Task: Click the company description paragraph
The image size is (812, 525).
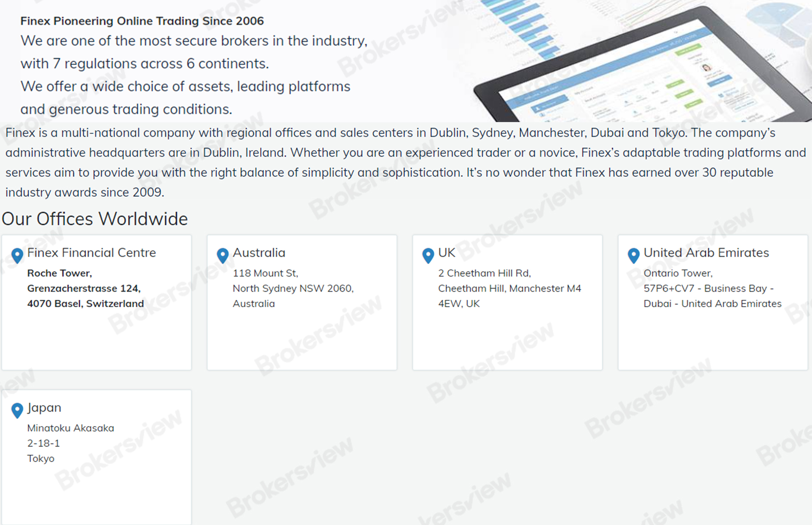Action: tap(406, 162)
